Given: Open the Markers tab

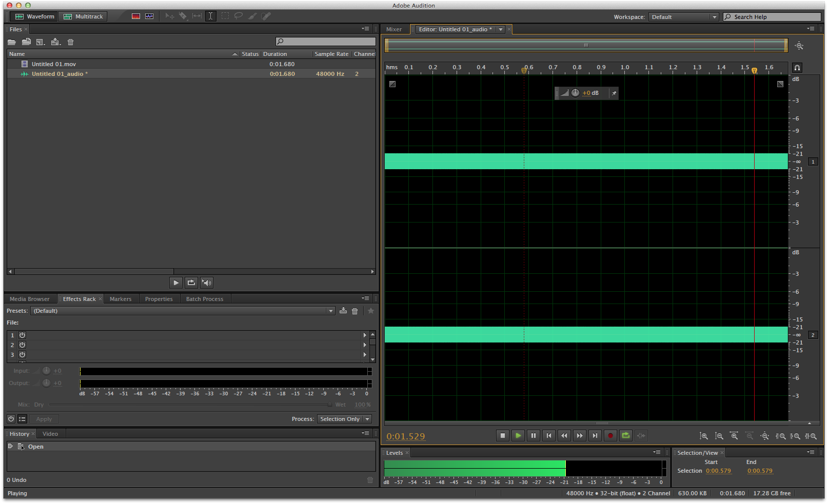Looking at the screenshot, I should 121,299.
